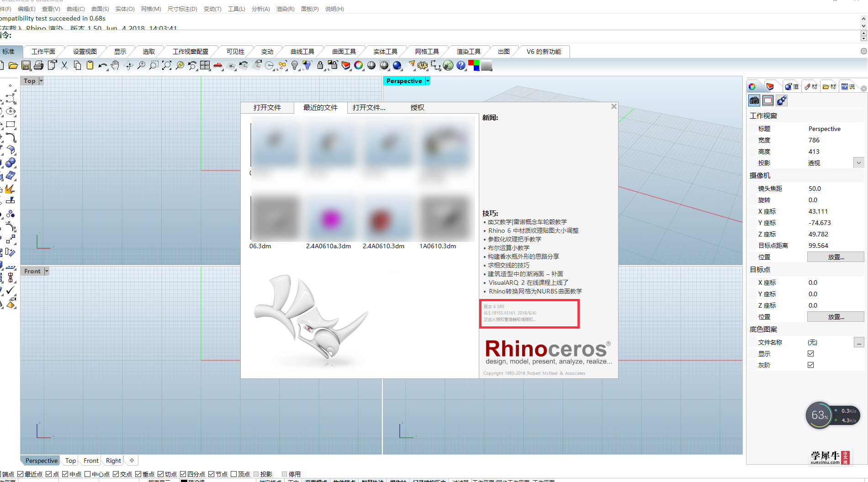The height and width of the screenshot is (482, 868).
Task: Select the Right viewport tab at bottom
Action: pyautogui.click(x=113, y=461)
